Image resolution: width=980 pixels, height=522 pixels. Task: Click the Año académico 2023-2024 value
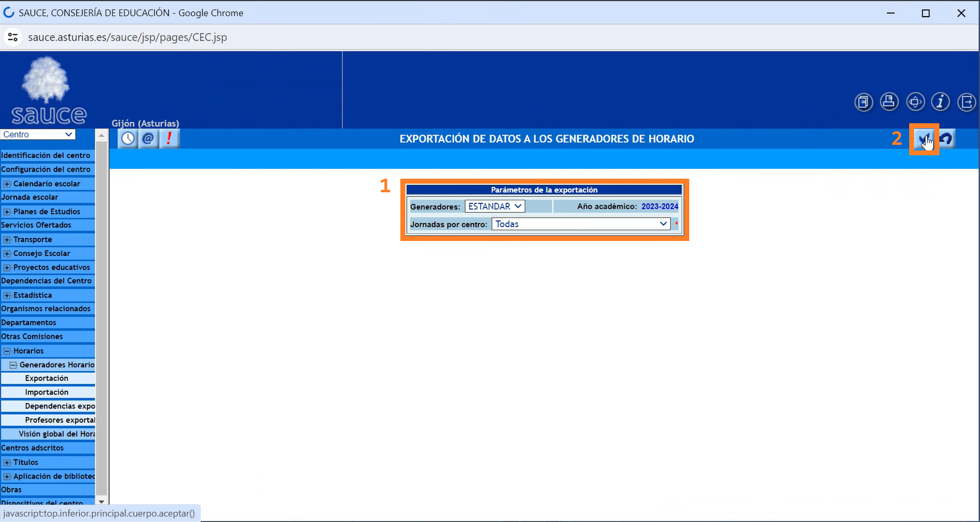(x=660, y=206)
